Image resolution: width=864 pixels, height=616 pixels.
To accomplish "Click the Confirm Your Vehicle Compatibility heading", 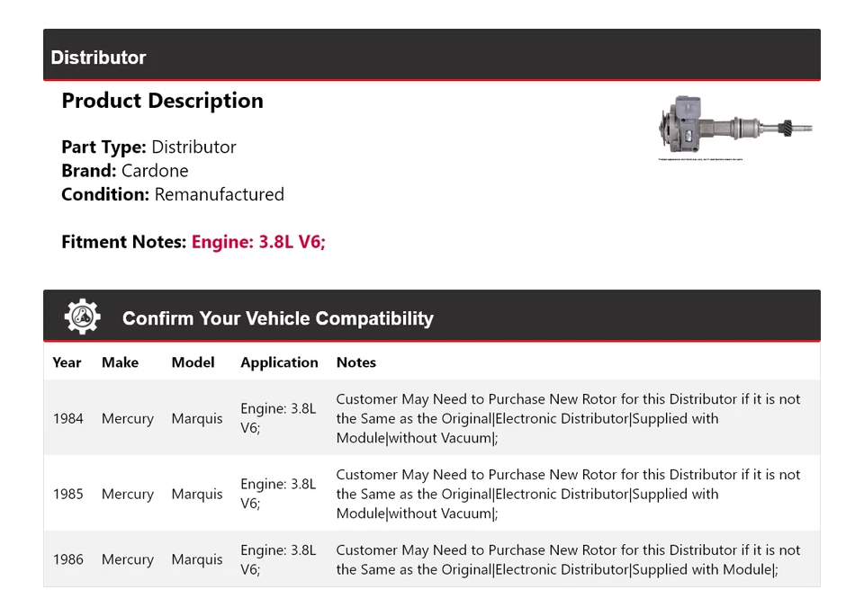I will tap(277, 318).
